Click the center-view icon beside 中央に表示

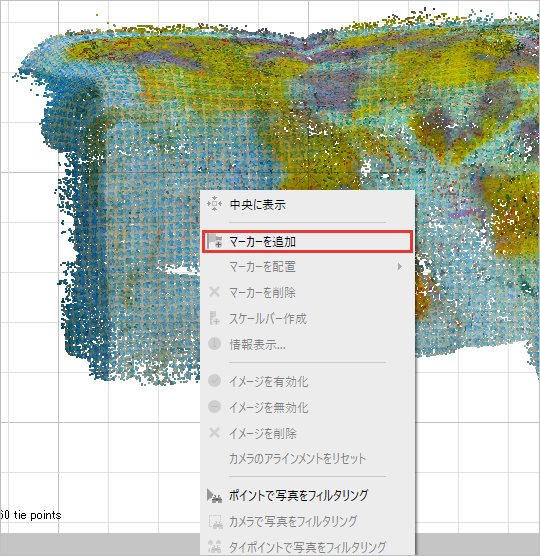(215, 204)
